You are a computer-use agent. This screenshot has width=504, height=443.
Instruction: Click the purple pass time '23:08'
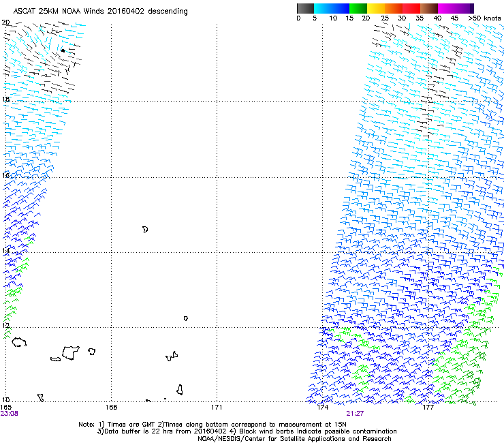pyautogui.click(x=10, y=414)
